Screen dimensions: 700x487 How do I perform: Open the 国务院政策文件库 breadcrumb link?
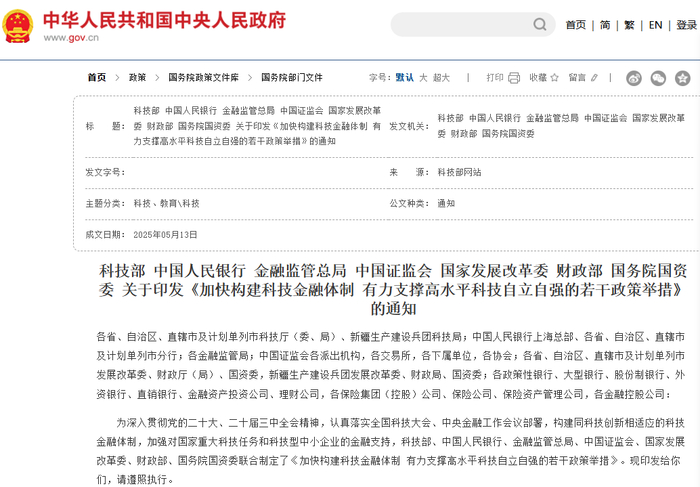point(204,78)
